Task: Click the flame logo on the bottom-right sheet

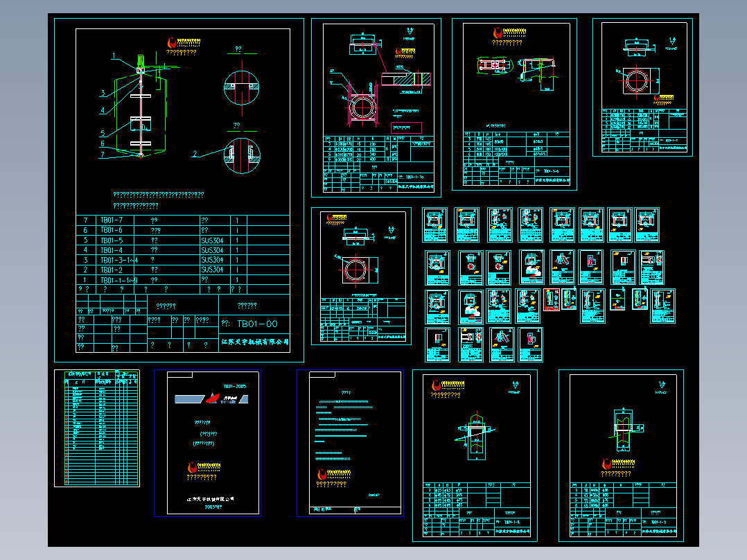Action: [x=606, y=464]
